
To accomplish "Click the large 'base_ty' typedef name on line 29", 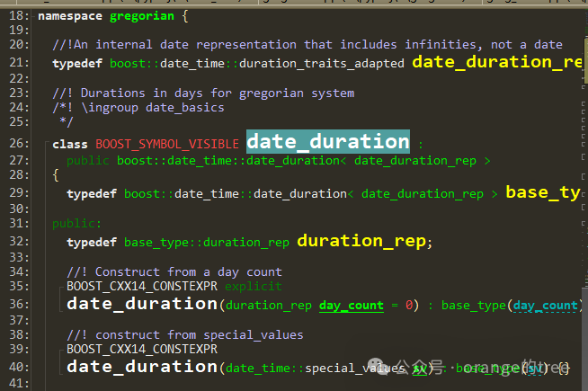I will 543,192.
